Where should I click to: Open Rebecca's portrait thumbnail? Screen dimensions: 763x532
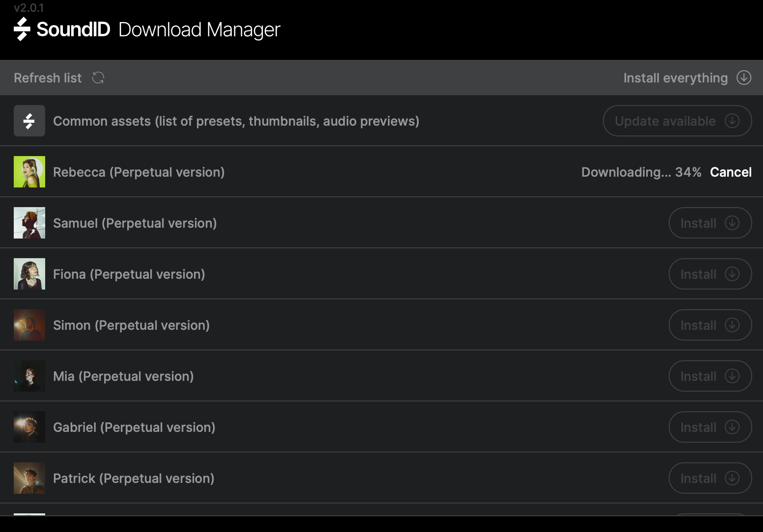click(x=29, y=172)
